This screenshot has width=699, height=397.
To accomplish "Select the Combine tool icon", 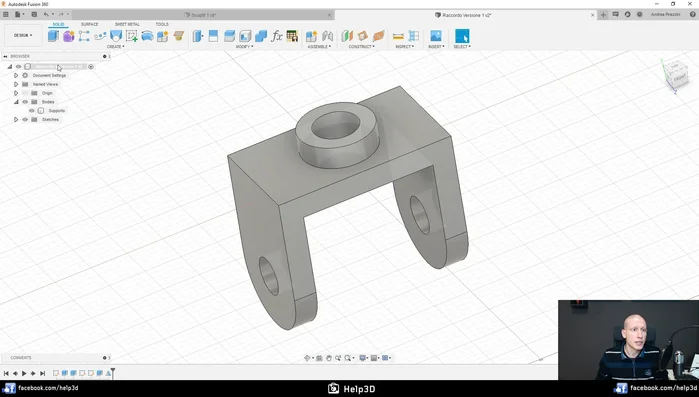I will [261, 36].
